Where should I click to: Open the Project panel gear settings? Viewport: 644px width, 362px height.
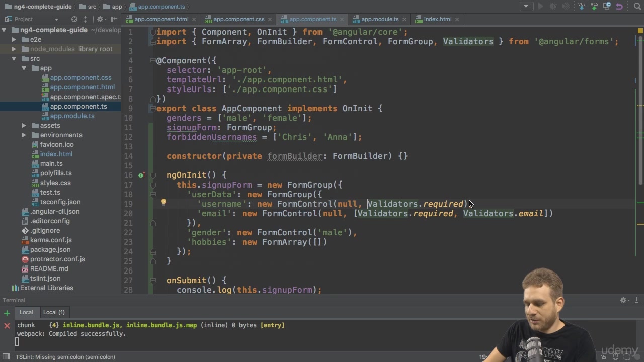pos(101,19)
